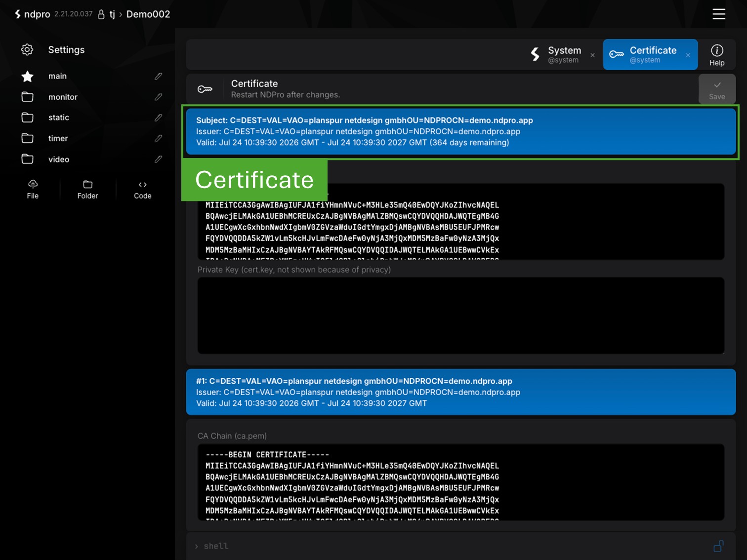Image resolution: width=747 pixels, height=560 pixels.
Task: Click 'CA Chain (ca.pem)' label
Action: [232, 436]
